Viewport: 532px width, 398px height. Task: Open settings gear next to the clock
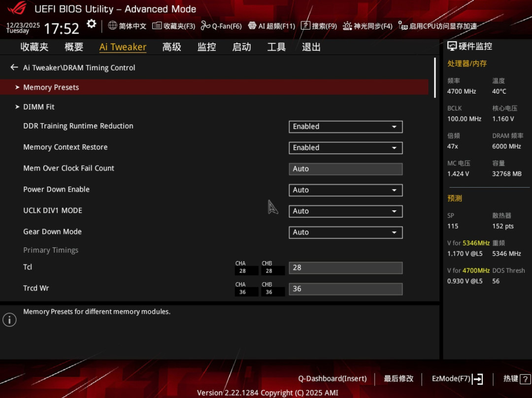(91, 24)
